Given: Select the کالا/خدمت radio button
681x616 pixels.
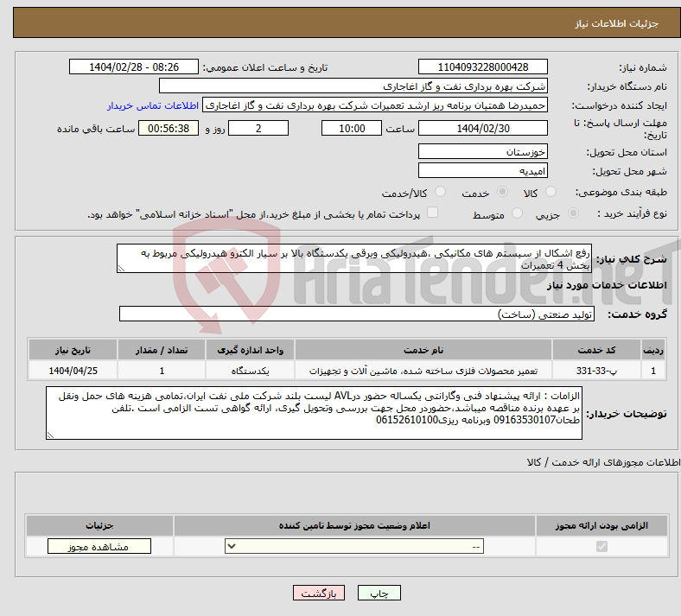Looking at the screenshot, I should click(441, 192).
